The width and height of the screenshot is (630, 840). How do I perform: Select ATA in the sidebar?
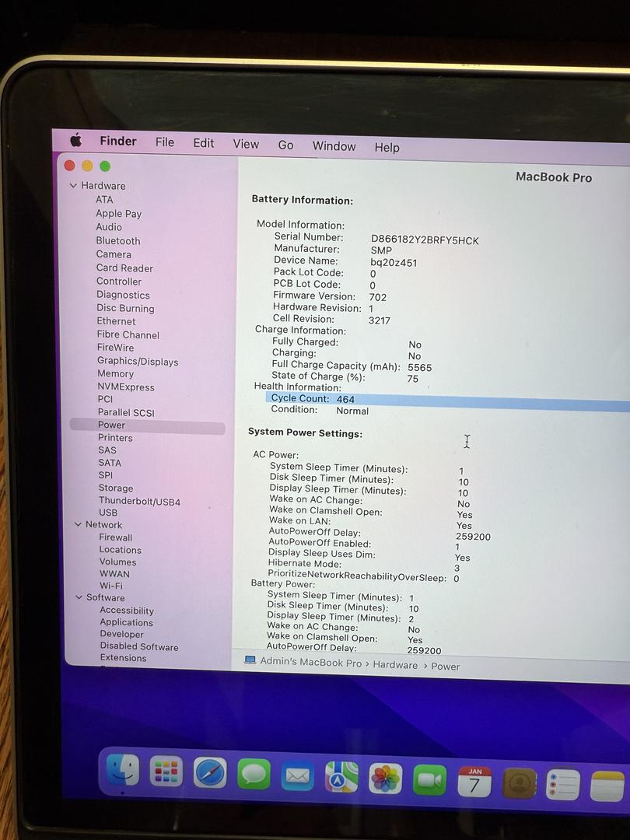point(104,199)
